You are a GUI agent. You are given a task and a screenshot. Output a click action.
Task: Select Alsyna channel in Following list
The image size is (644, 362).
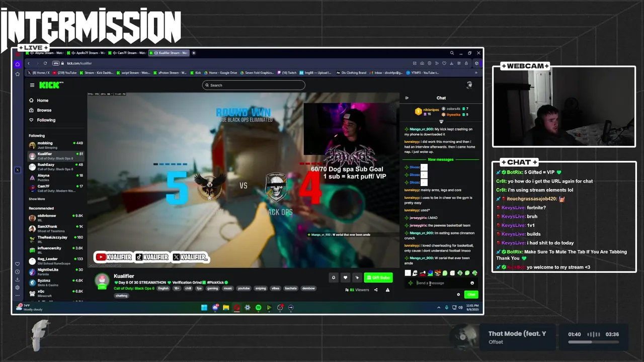click(x=56, y=177)
